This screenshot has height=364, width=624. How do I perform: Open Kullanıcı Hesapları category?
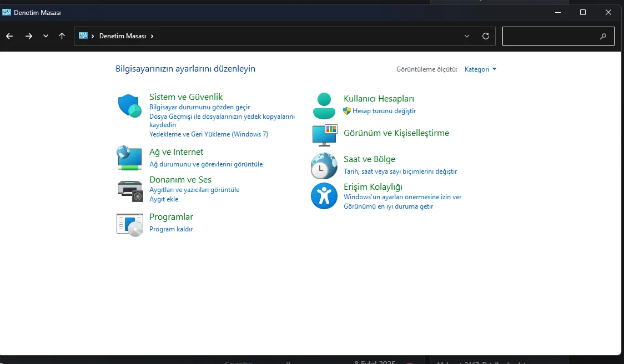tap(379, 99)
